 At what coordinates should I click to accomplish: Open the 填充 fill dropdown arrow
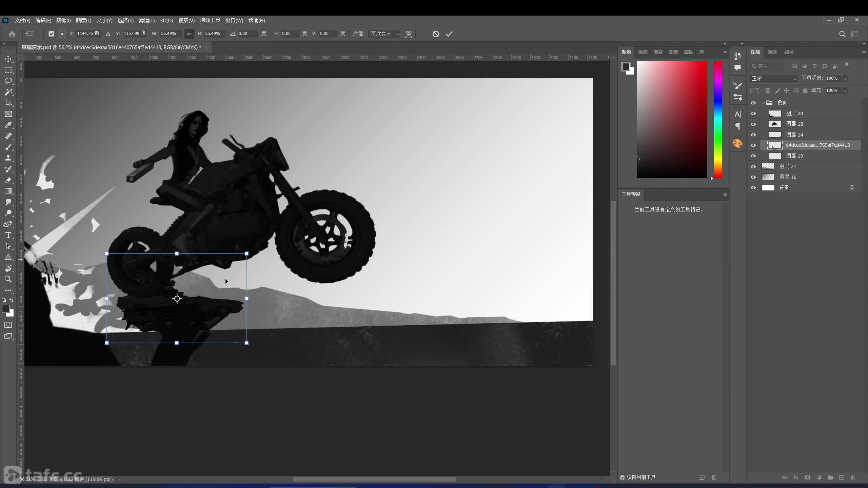click(845, 90)
